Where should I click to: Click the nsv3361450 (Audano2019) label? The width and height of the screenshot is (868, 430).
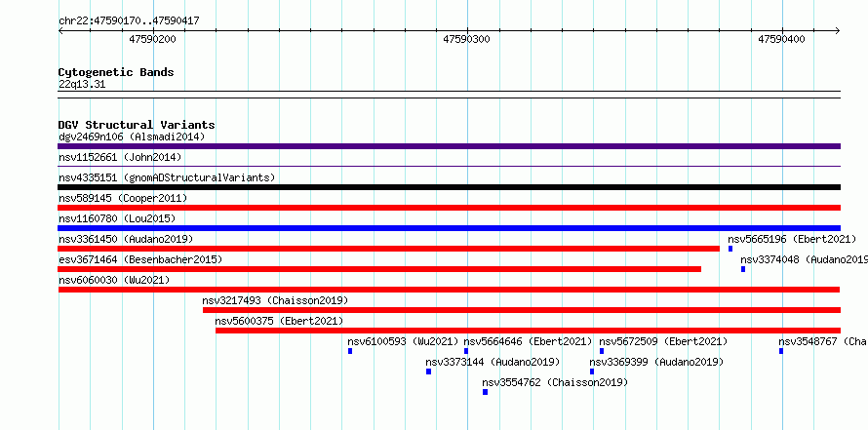tap(126, 239)
